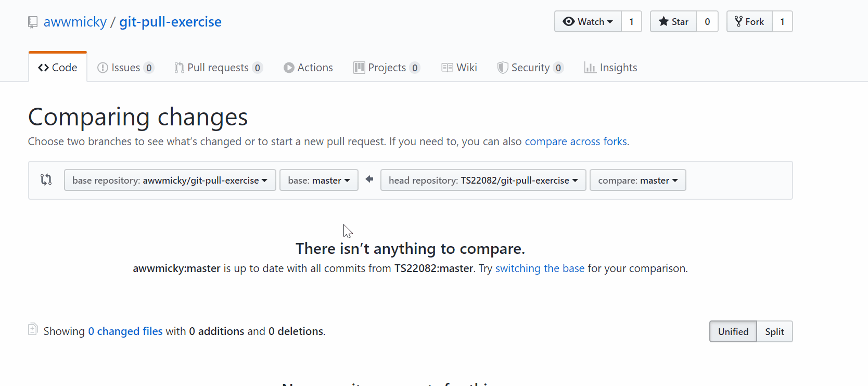Open the Watch dropdown button

588,21
